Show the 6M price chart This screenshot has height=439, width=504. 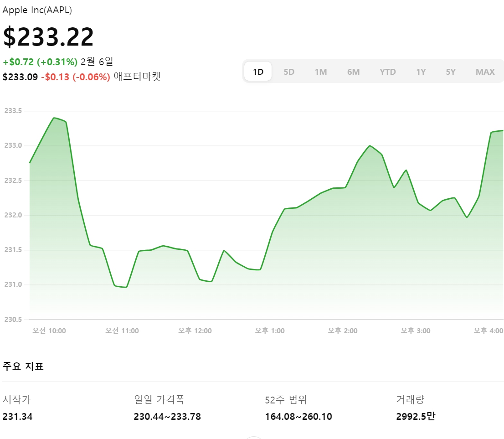pos(353,72)
